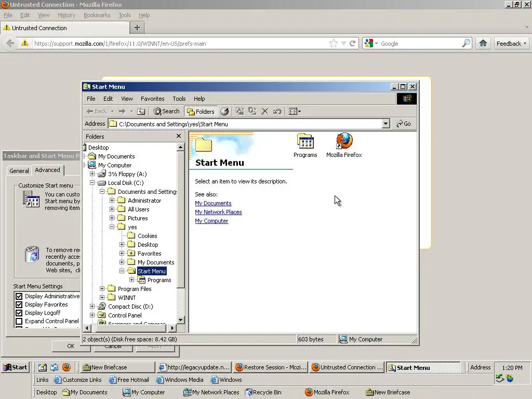Collapse the yes folder tree node

click(112, 227)
